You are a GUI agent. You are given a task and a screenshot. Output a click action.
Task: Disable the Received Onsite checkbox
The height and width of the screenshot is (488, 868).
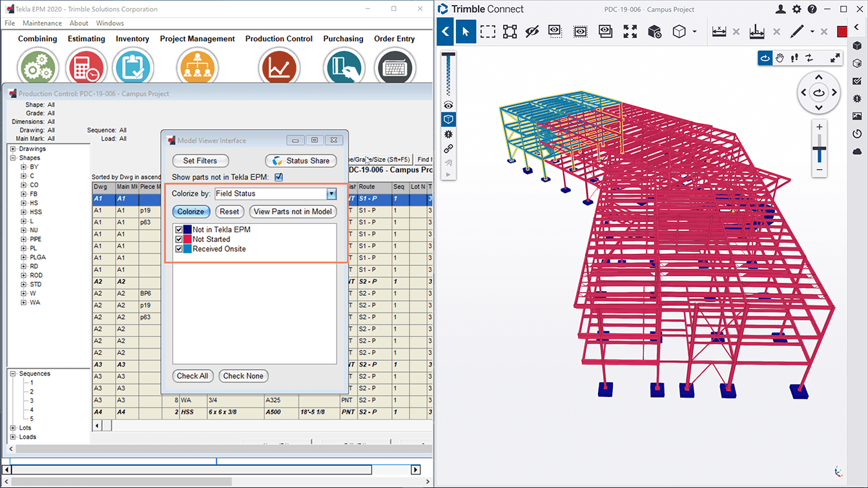(x=179, y=249)
